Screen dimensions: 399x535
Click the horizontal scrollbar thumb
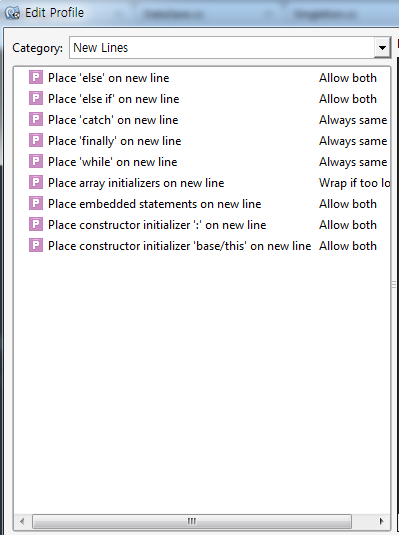pos(192,521)
